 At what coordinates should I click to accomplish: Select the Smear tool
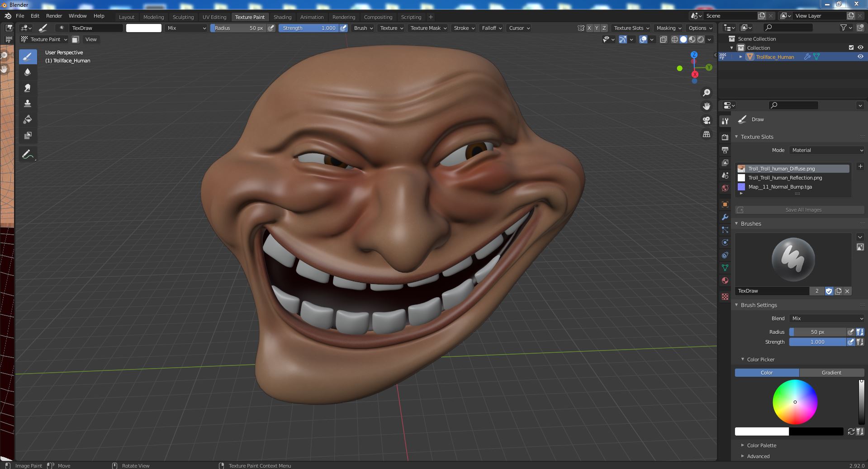click(x=28, y=88)
